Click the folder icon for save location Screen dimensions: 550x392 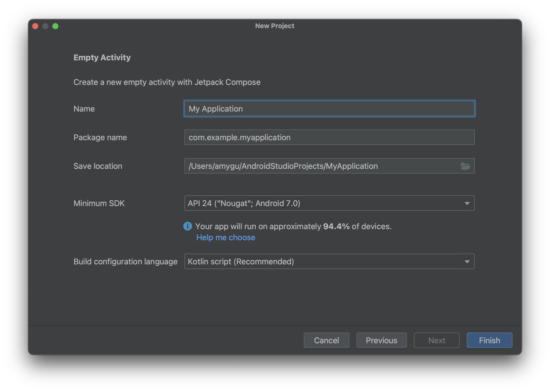pyautogui.click(x=466, y=166)
